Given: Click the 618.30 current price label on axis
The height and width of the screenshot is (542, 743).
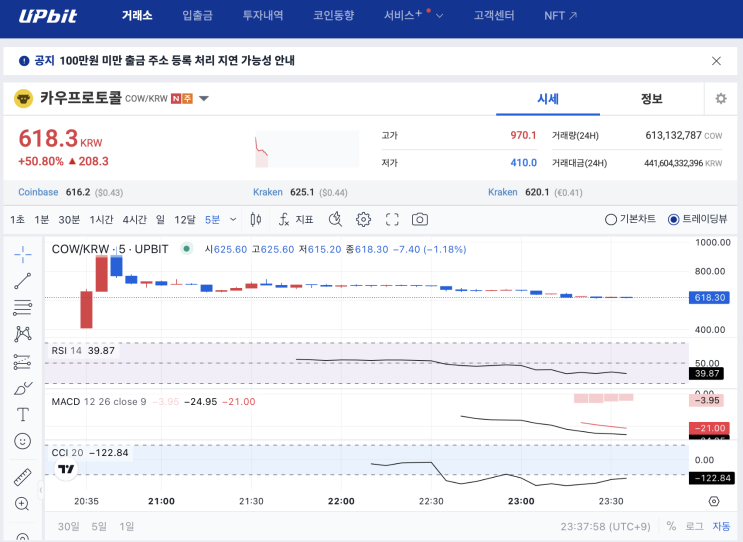Looking at the screenshot, I should tap(709, 298).
